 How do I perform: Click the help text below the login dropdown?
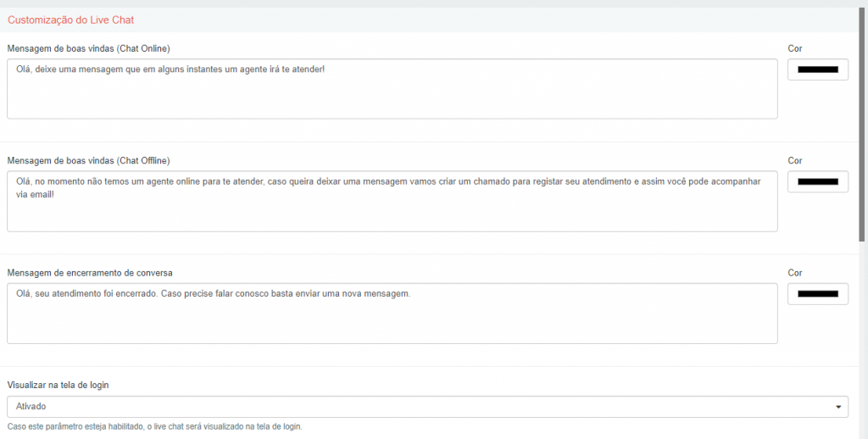coord(154,427)
